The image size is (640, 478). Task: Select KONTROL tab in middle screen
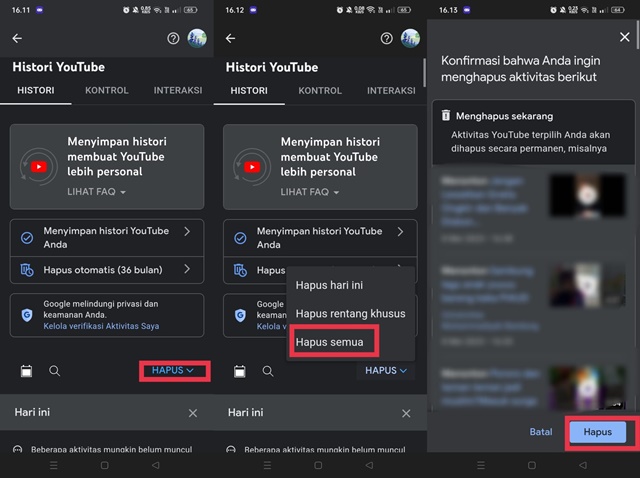coord(320,90)
